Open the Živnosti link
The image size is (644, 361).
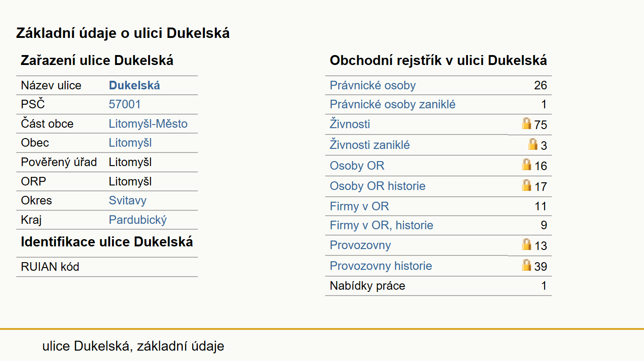coord(350,124)
